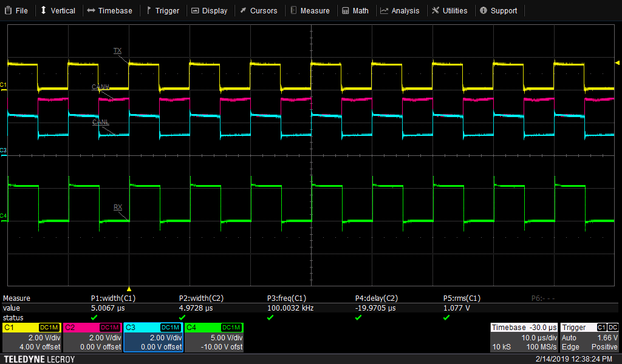The width and height of the screenshot is (622, 364).
Task: Click the Math calculator icon
Action: pos(346,11)
